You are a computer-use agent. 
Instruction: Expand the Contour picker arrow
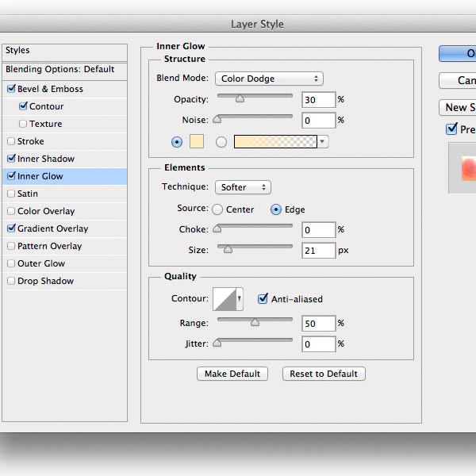pos(240,299)
